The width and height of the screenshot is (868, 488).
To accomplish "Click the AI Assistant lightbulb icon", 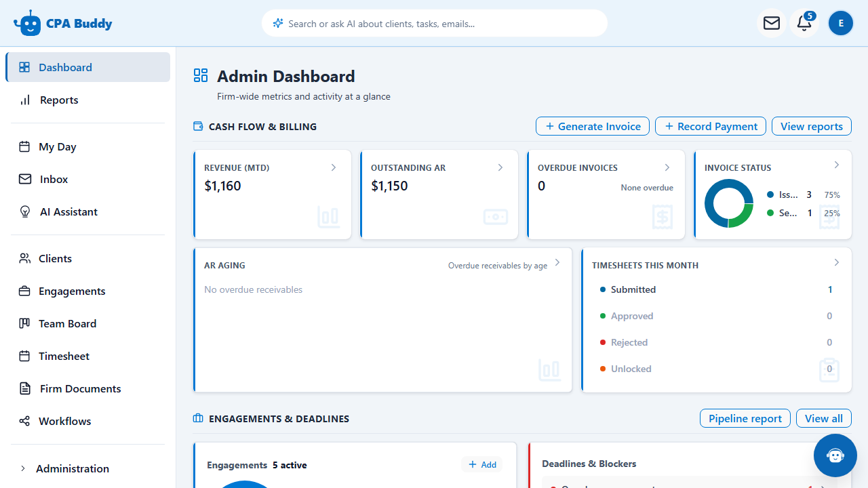I will point(25,211).
